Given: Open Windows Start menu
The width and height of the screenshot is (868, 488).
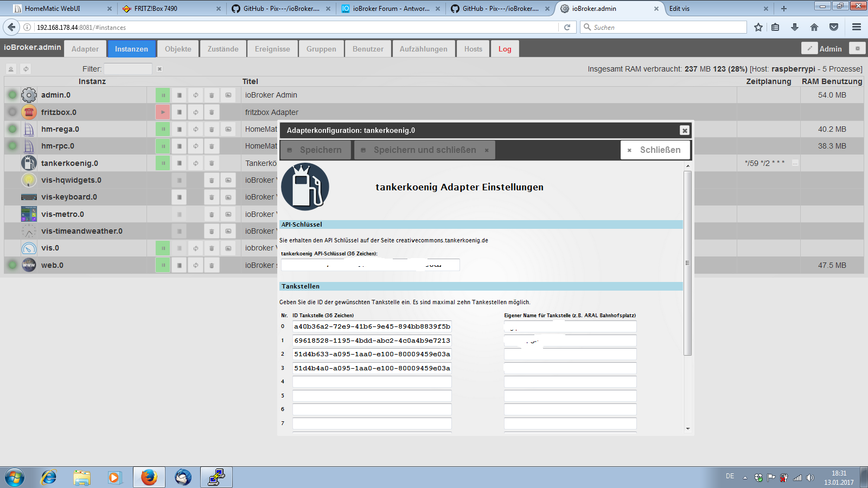Looking at the screenshot, I should (15, 478).
